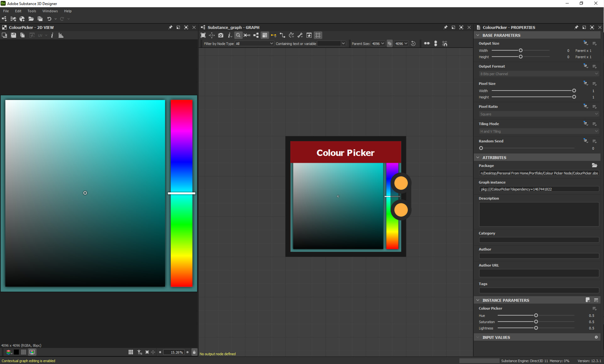Open the Parent Size 4096 dropdown
Image resolution: width=604 pixels, height=364 pixels.
[378, 43]
